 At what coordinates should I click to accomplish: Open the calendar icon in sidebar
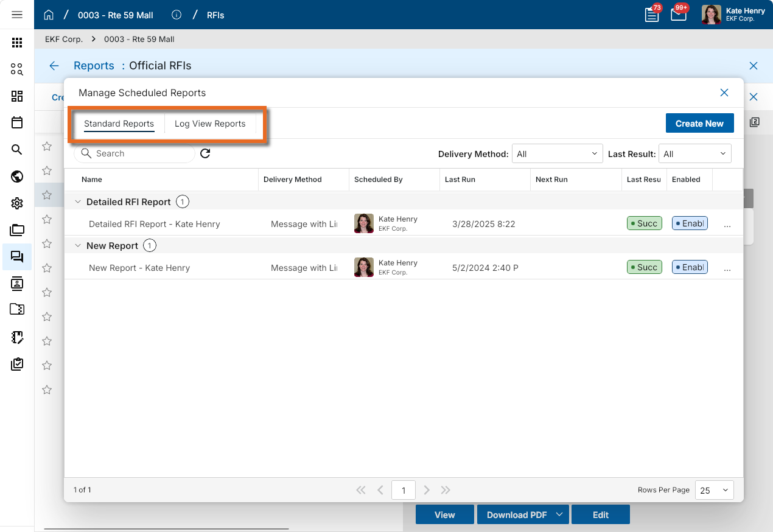tap(17, 122)
